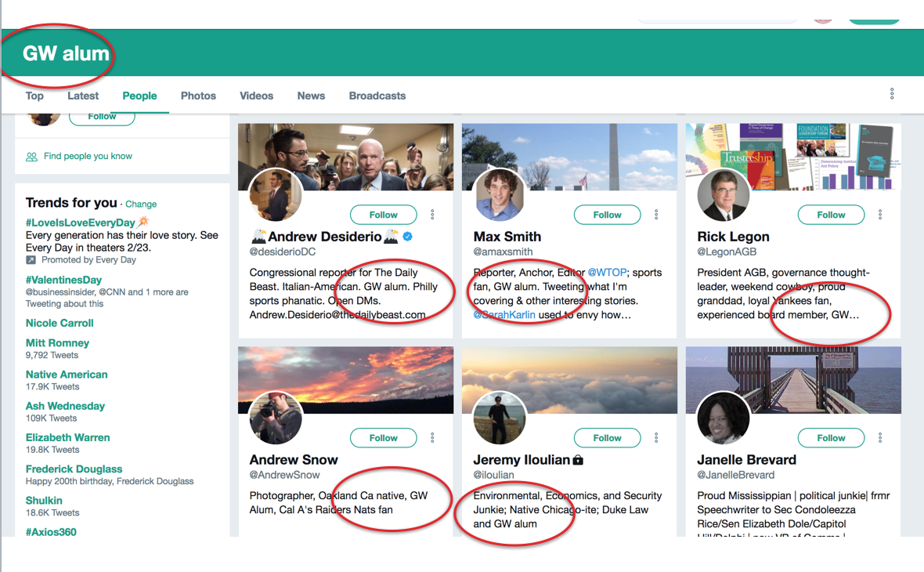Viewport: 924px width, 572px height.
Task: Open Andrew Desiderio's name link
Action: pyautogui.click(x=325, y=237)
